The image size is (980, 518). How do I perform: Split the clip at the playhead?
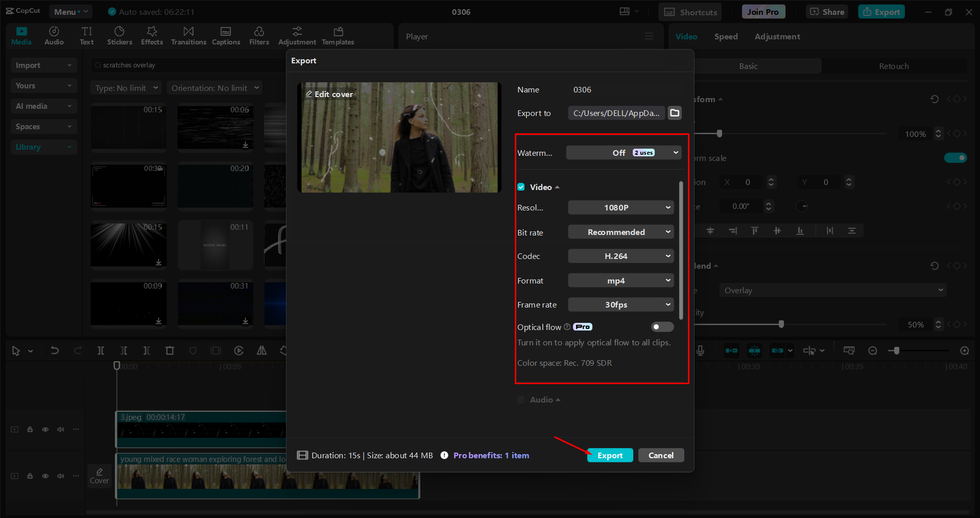[x=101, y=350]
